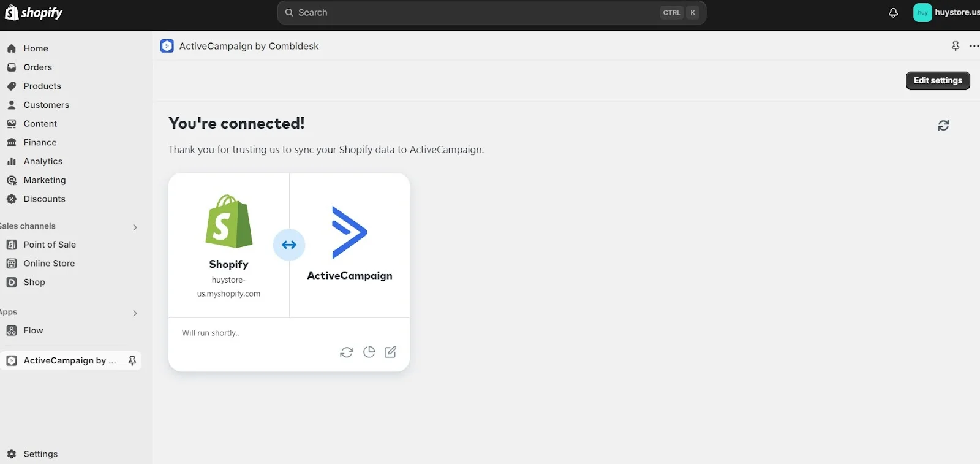Open Marketing page label
Screen dimensions: 980x464
(45, 180)
